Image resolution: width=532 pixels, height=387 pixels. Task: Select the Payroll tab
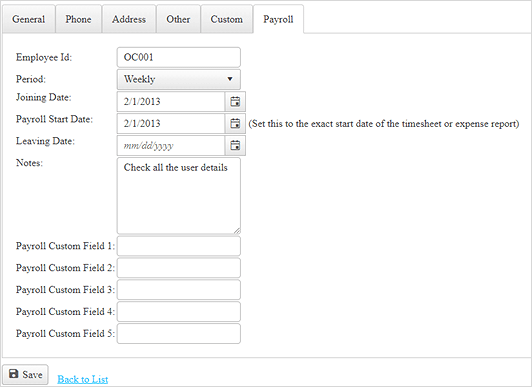click(x=278, y=19)
